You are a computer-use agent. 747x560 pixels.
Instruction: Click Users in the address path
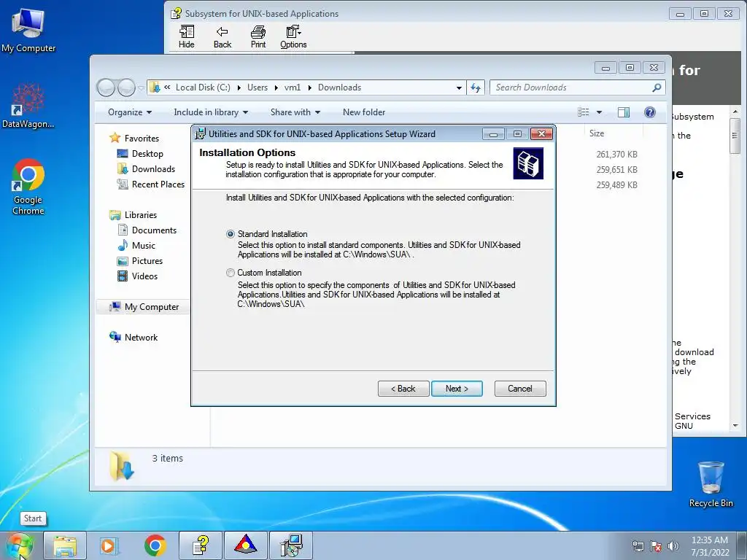(x=258, y=87)
